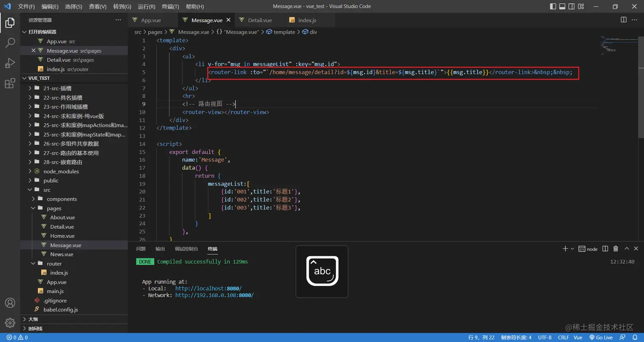This screenshot has width=644, height=342.
Task: Open the Extensions view
Action: [10, 83]
